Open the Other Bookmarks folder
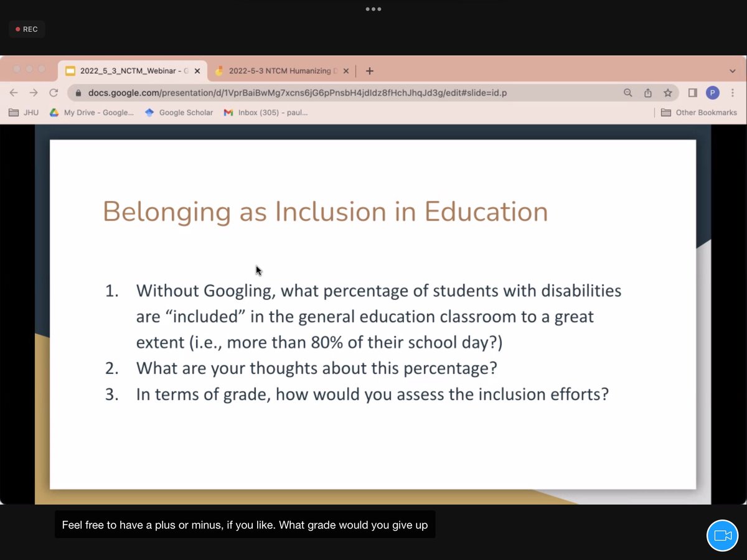747x560 pixels. tap(699, 113)
